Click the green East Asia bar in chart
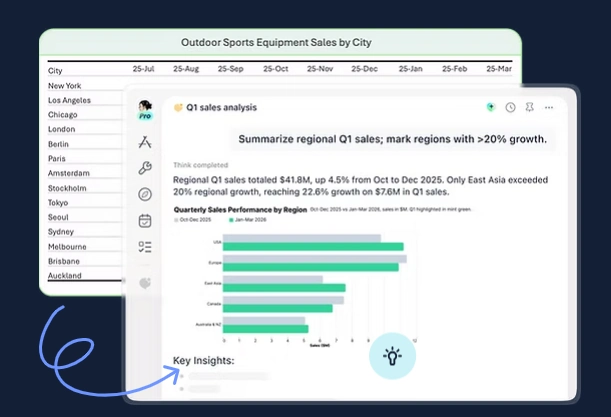Screen dimensions: 611x417 coord(284,288)
